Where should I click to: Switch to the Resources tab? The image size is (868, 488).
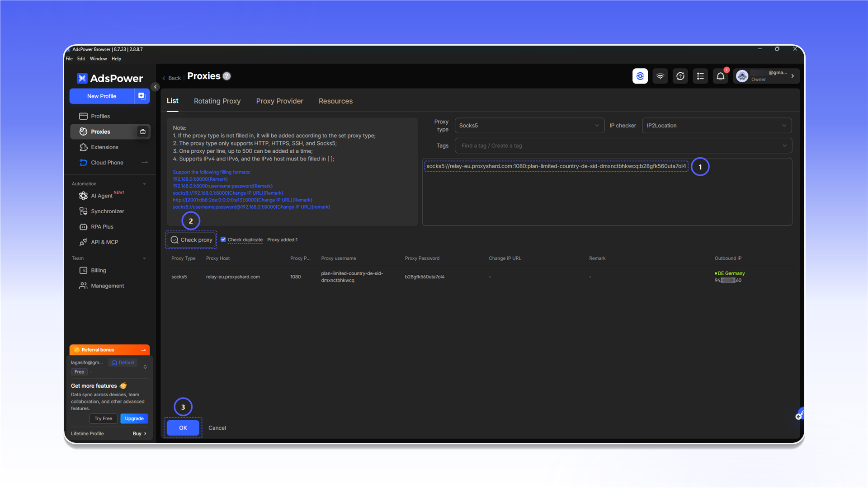pyautogui.click(x=335, y=101)
